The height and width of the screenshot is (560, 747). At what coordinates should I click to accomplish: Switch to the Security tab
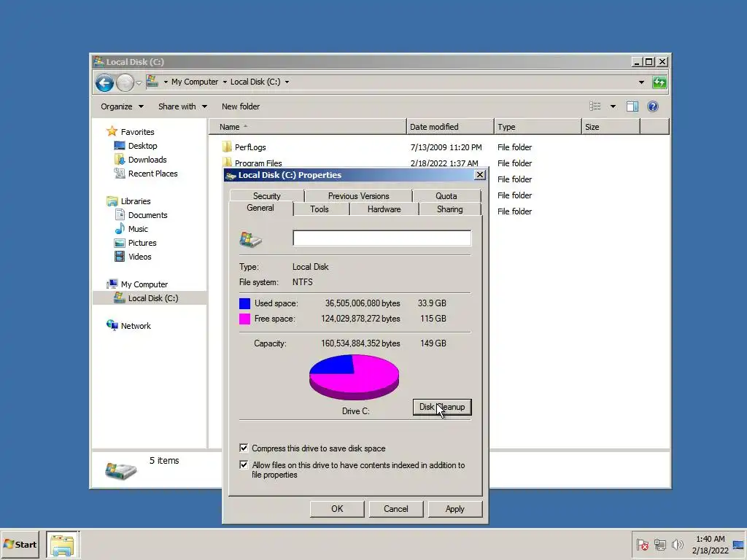tap(267, 195)
